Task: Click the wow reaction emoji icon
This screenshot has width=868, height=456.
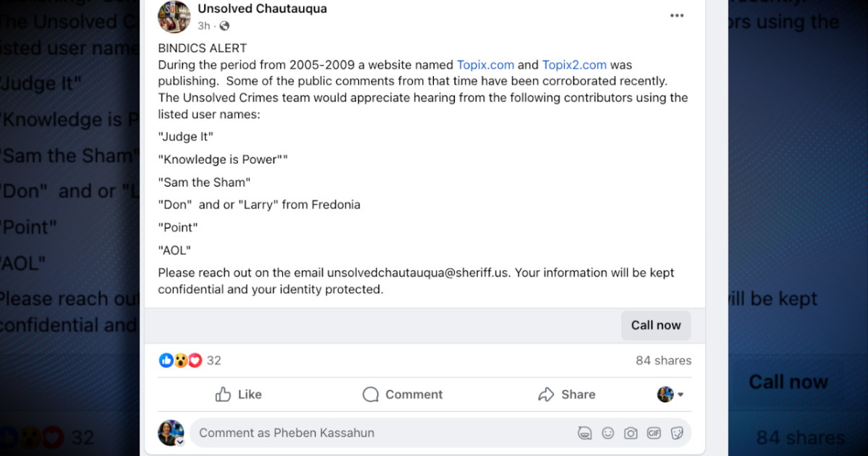Action: coord(181,360)
